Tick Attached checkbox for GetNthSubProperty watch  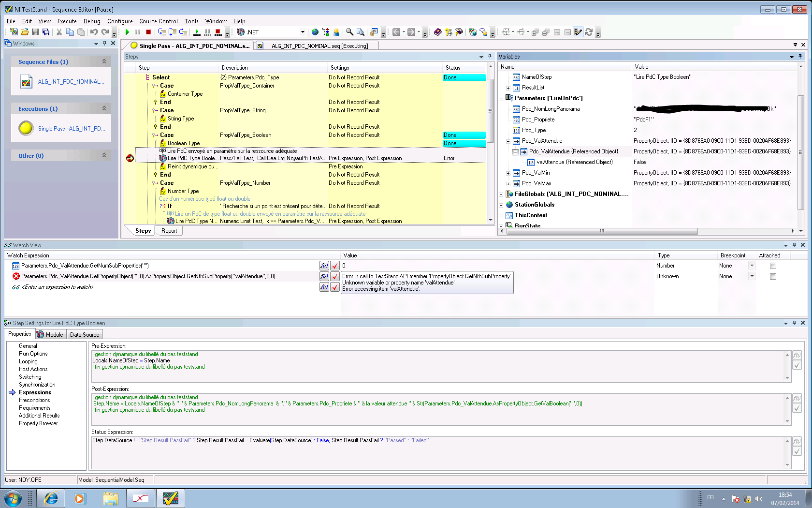point(773,276)
